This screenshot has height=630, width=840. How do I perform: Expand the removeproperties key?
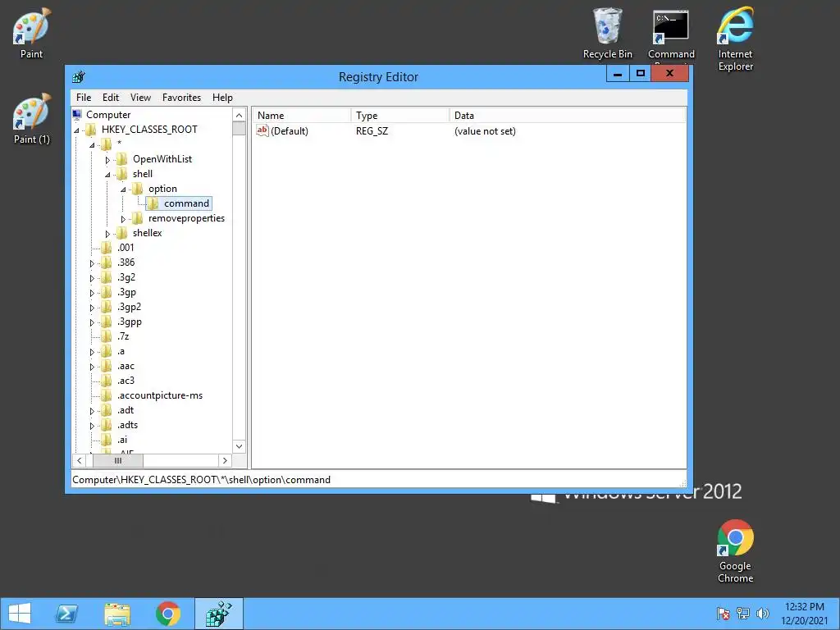123,218
